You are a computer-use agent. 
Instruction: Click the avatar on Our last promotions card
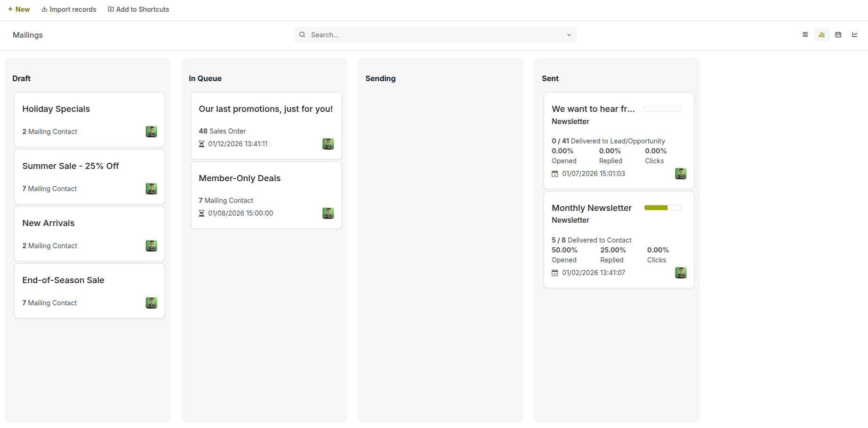[328, 143]
